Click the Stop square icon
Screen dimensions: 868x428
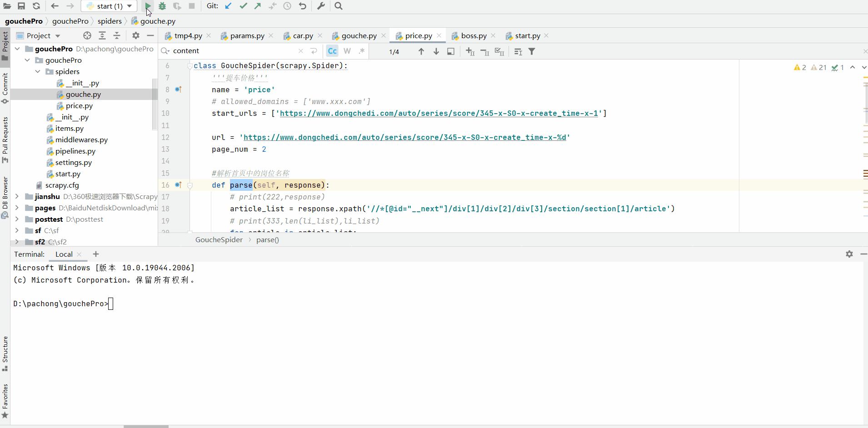pos(192,6)
